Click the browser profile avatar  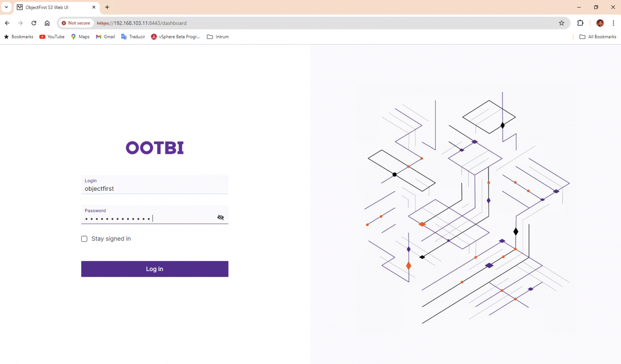tap(600, 23)
